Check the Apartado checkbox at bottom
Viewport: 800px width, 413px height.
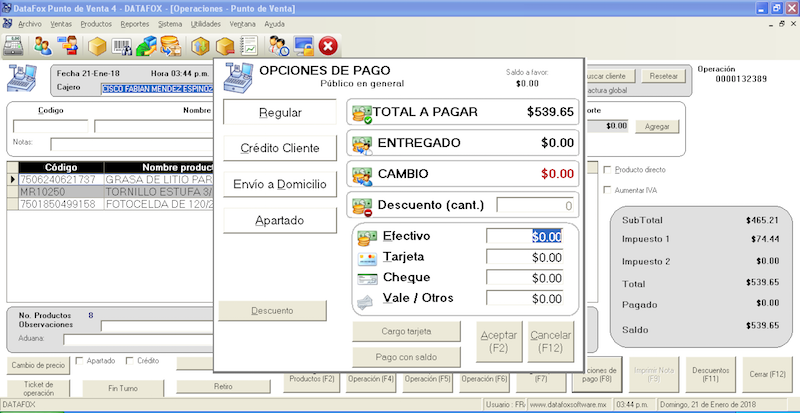(x=80, y=360)
